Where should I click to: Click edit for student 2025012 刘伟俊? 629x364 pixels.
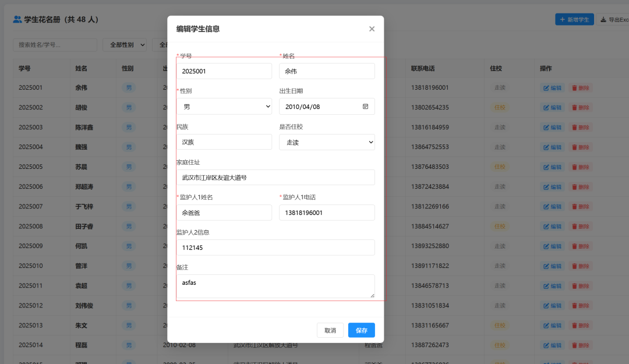552,306
